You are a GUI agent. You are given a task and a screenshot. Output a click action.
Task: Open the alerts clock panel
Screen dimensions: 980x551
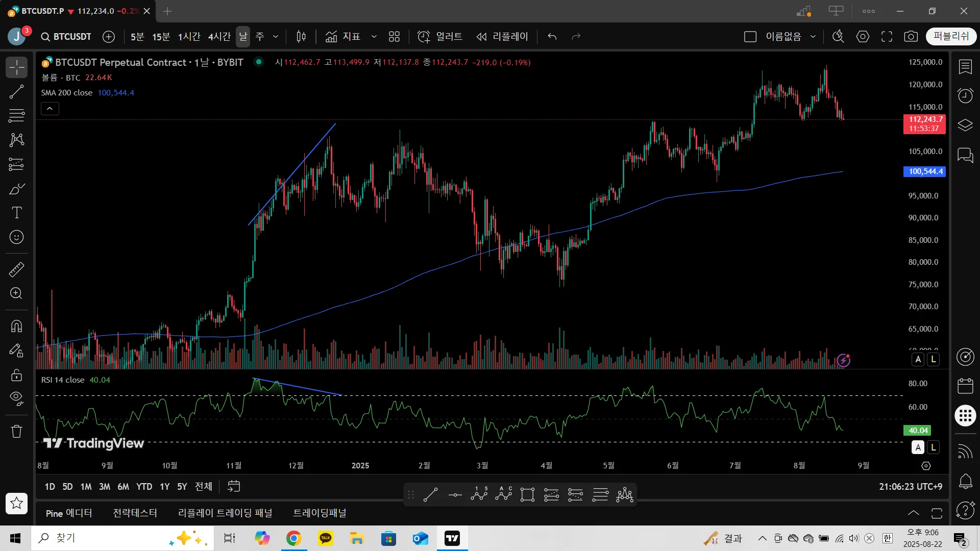[x=965, y=95]
